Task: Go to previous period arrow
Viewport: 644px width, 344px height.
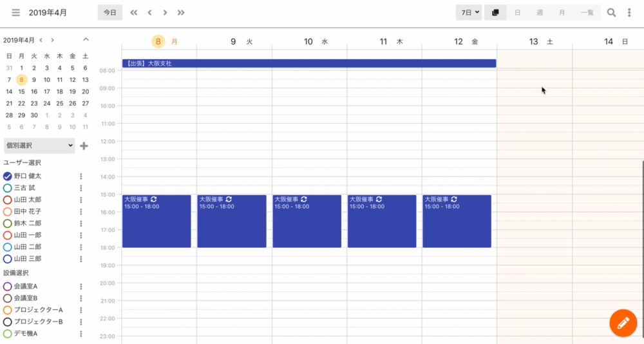Action: (149, 13)
